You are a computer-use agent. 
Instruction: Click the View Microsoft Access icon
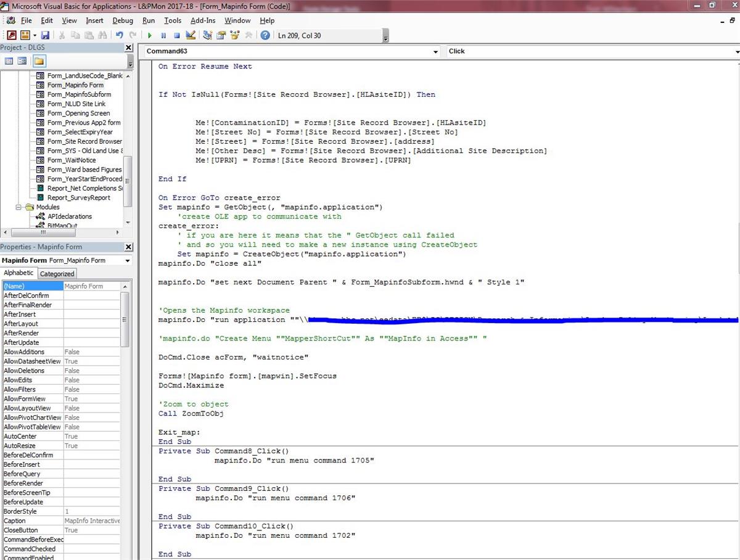12,36
